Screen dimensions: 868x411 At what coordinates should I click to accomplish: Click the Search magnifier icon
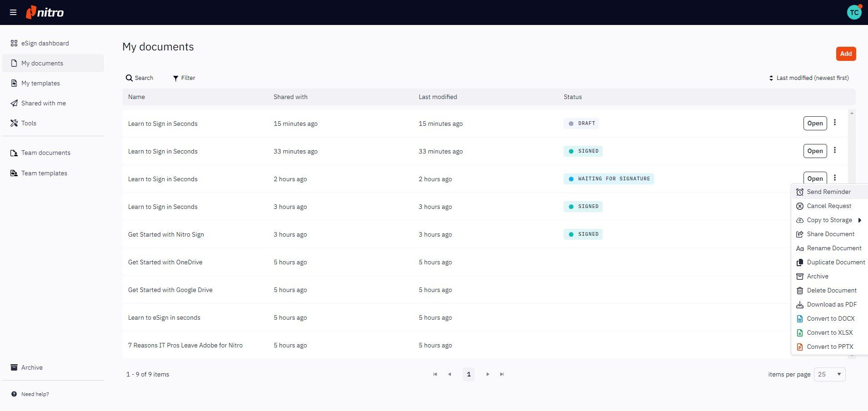click(x=129, y=78)
